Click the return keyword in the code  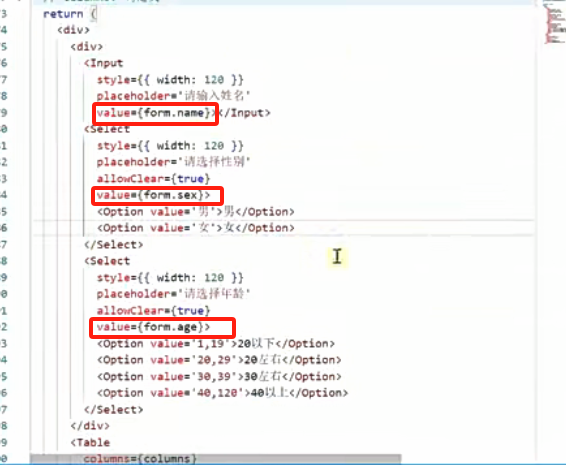click(63, 14)
